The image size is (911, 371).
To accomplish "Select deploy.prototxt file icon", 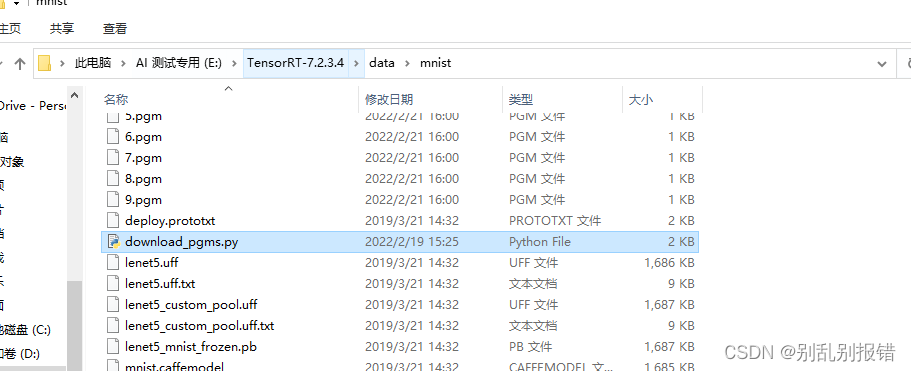I will click(x=113, y=221).
